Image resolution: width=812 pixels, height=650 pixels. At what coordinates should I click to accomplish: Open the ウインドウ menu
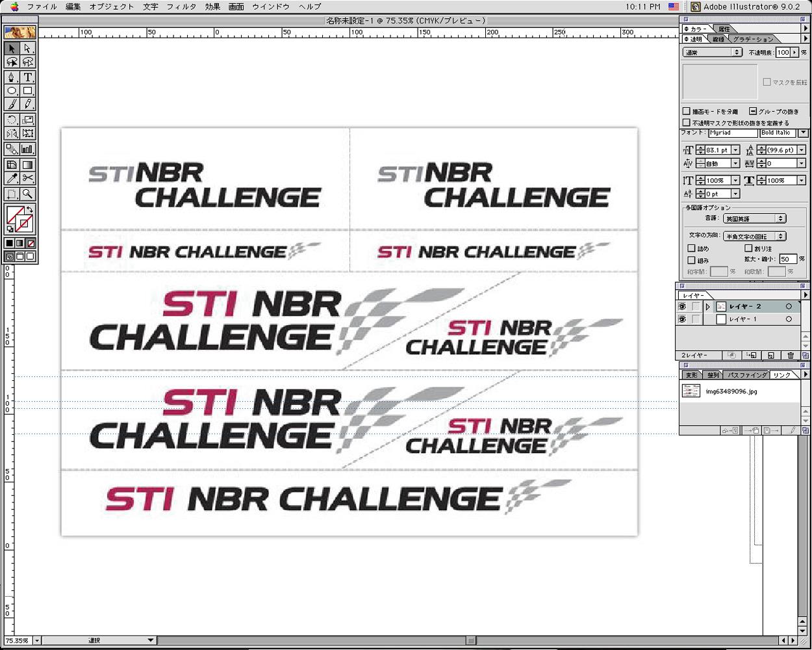(x=270, y=6)
